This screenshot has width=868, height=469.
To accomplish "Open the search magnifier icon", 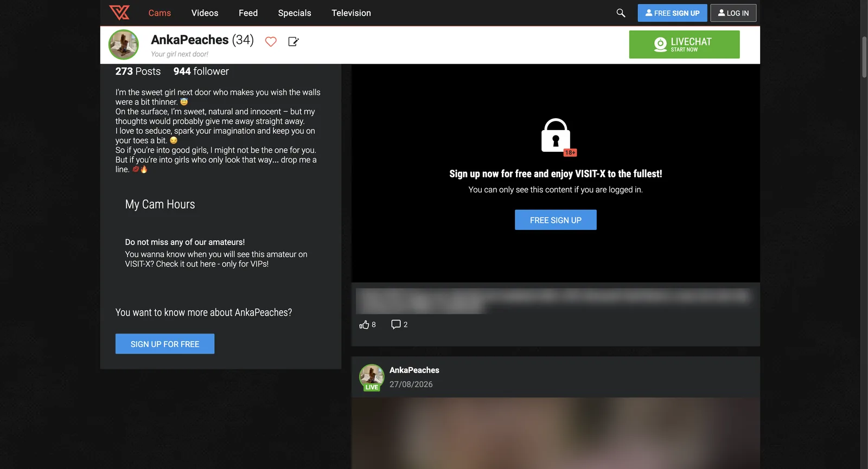I will 621,13.
